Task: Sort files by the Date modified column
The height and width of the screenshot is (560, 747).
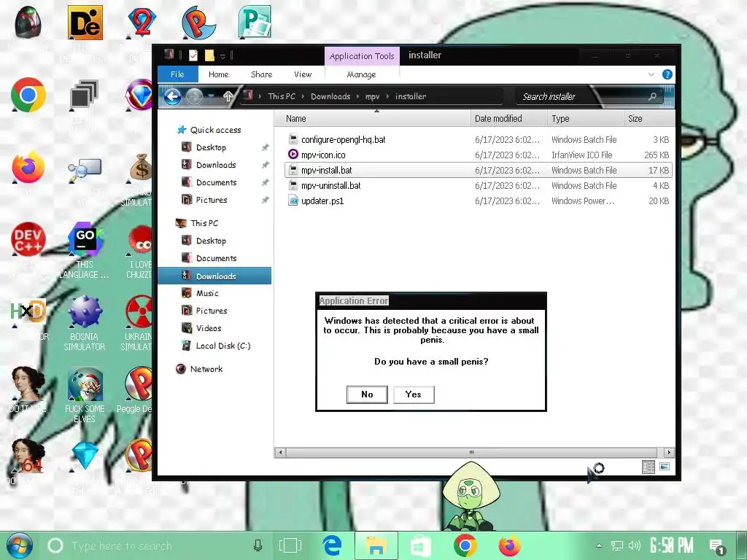Action: tap(508, 119)
